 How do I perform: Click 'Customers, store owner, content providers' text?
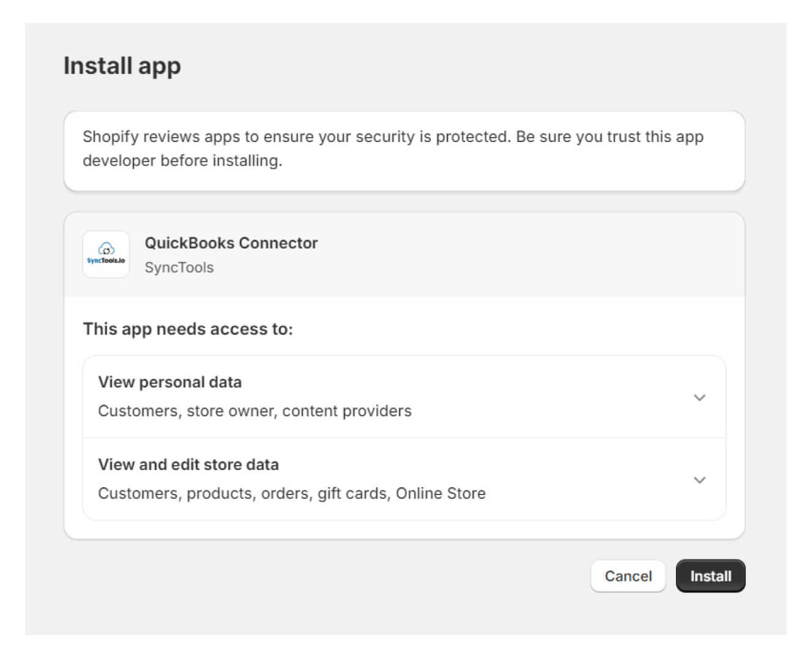tap(255, 411)
